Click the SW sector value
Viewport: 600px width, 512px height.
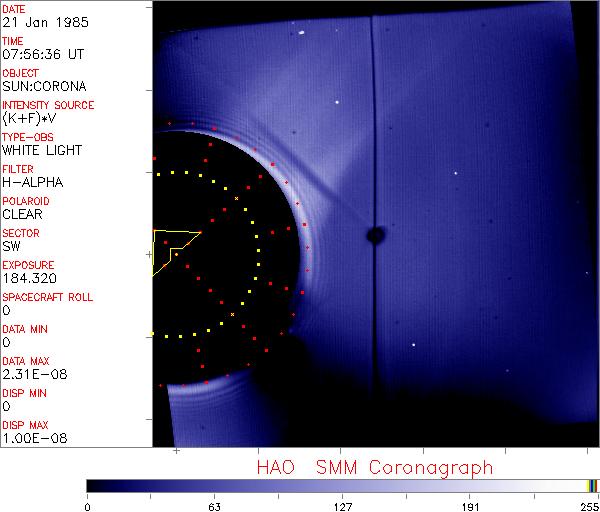(11, 246)
